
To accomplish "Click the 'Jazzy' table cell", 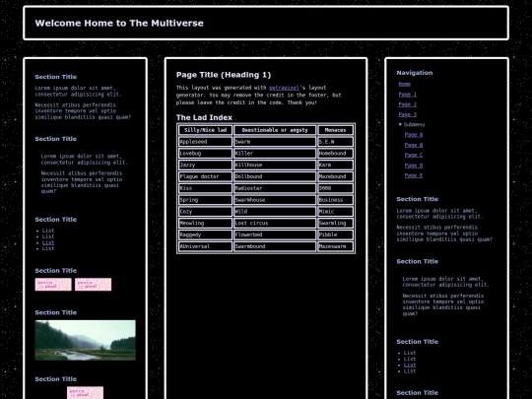I will click(x=205, y=165).
